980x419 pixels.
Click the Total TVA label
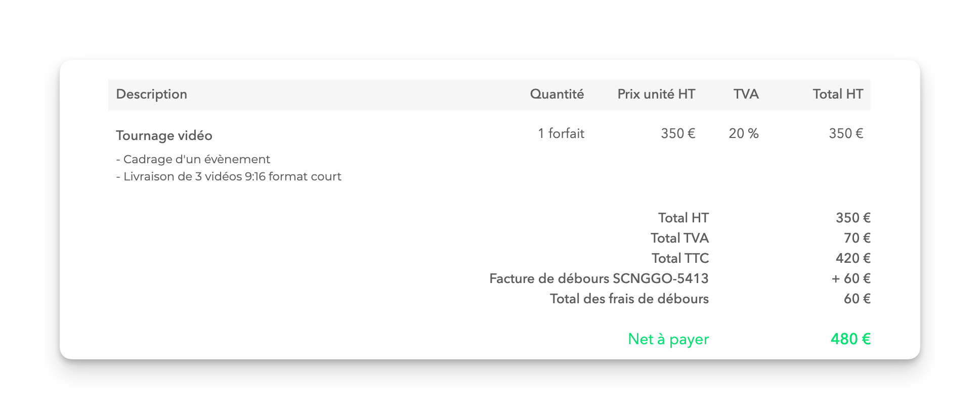click(x=679, y=238)
